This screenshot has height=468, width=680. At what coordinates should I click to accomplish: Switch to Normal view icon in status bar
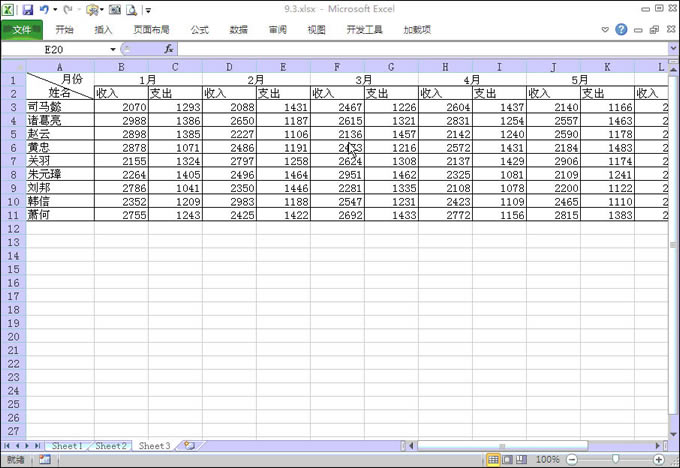[x=493, y=459]
